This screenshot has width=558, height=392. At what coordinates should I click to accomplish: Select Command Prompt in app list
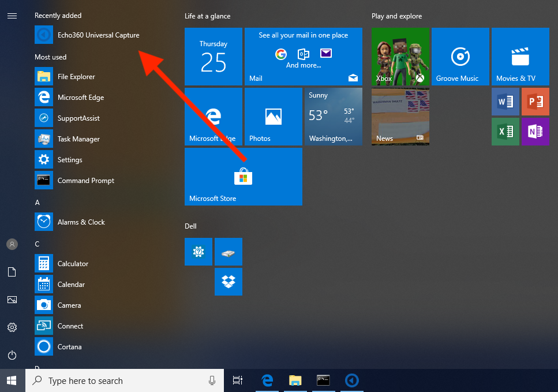point(85,181)
